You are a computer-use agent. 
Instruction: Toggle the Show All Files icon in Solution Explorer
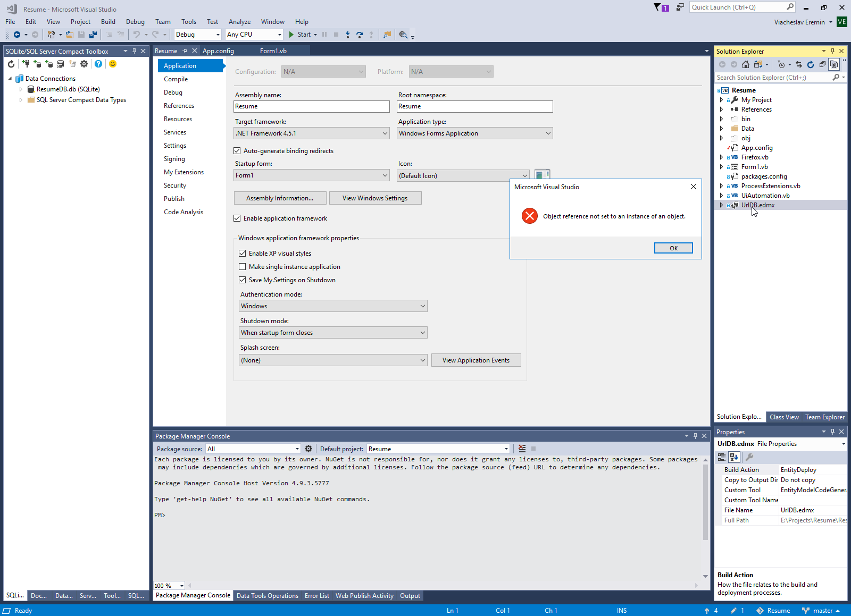pyautogui.click(x=834, y=64)
